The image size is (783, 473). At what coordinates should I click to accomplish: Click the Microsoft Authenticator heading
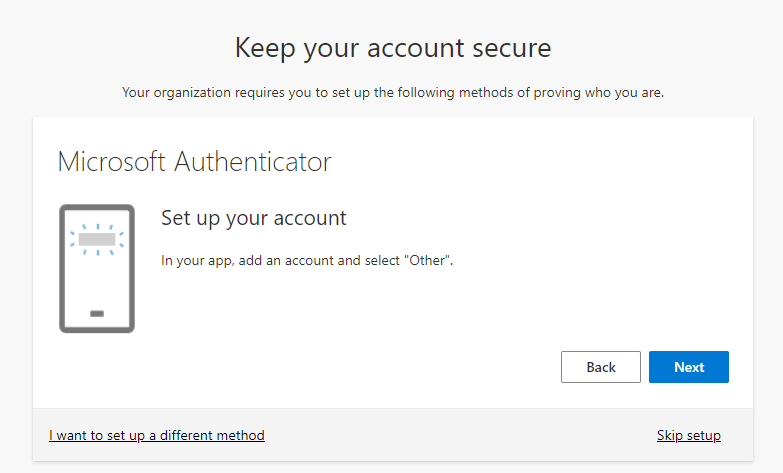point(194,162)
